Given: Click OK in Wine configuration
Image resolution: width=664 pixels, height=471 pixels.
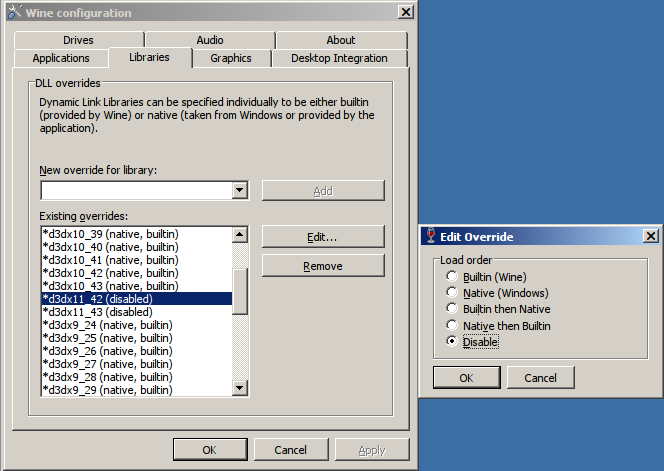Looking at the screenshot, I should [210, 449].
